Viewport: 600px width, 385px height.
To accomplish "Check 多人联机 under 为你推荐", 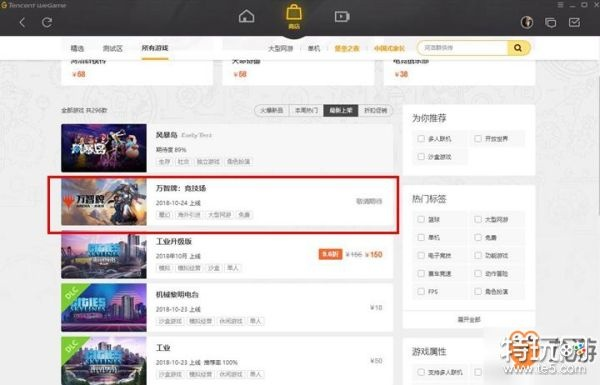I will [421, 139].
